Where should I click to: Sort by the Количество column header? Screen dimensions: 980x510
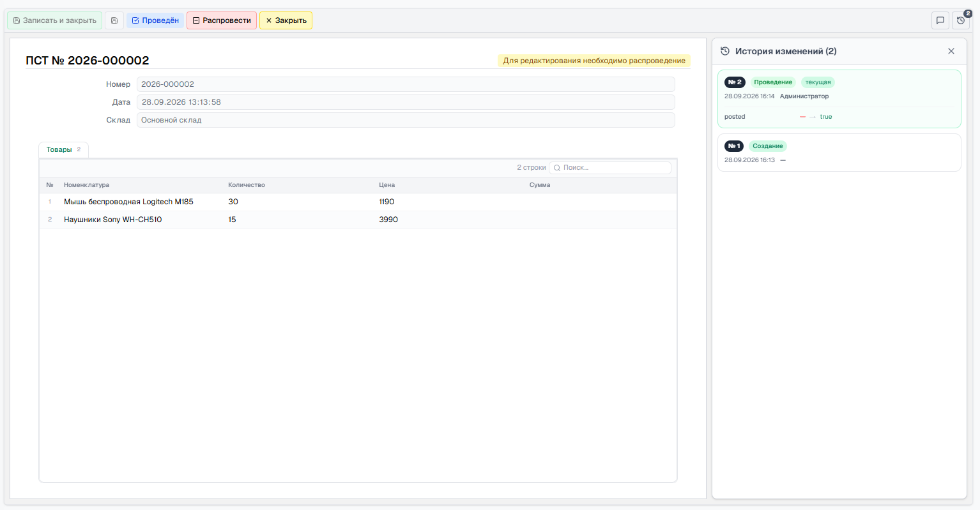pos(247,185)
